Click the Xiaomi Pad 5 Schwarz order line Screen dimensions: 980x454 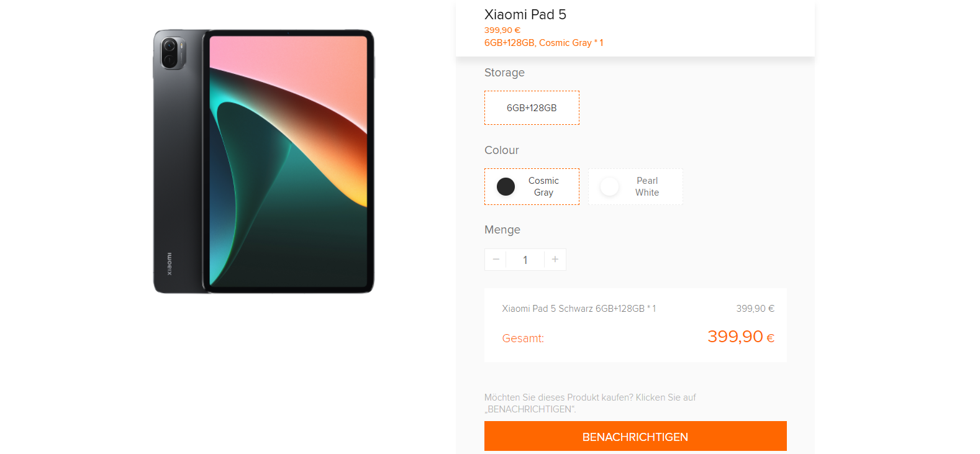click(x=579, y=309)
